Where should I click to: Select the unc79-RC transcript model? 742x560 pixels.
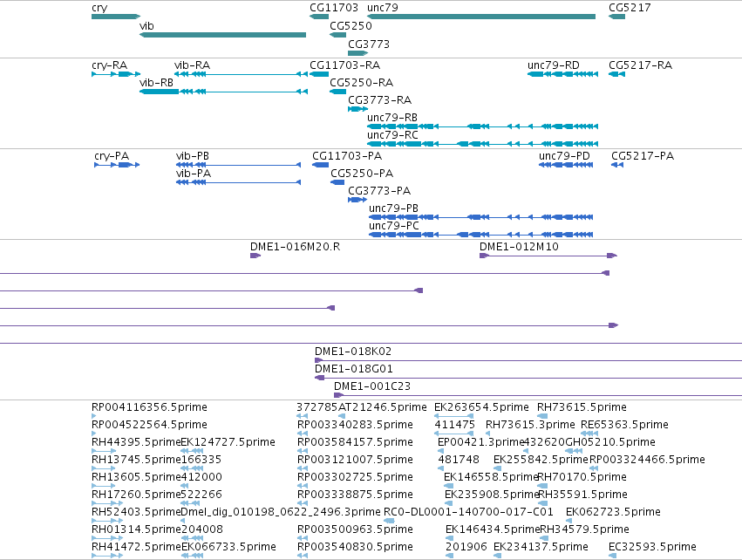click(483, 144)
